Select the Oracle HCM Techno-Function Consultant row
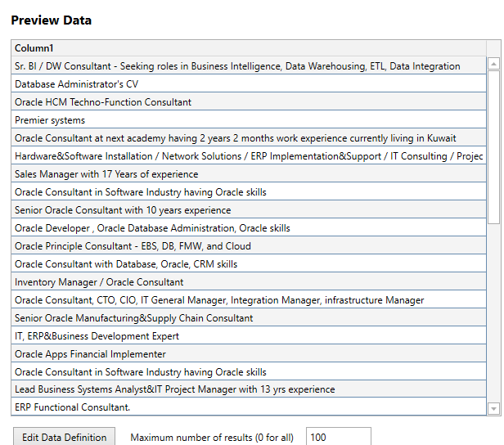This screenshot has width=504, height=445. pyautogui.click(x=249, y=102)
